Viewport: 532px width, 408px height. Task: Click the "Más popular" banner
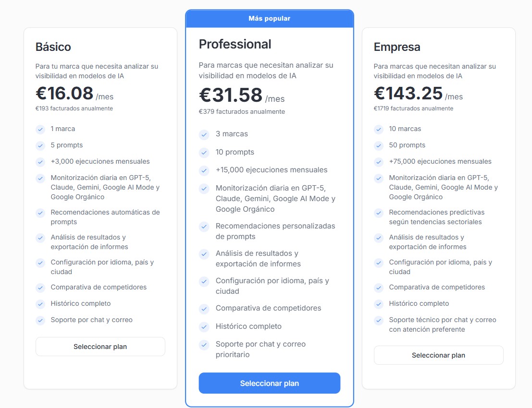point(269,19)
